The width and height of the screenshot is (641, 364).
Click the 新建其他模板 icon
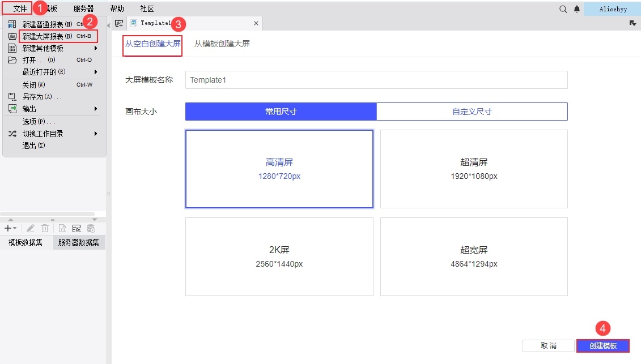[12, 48]
